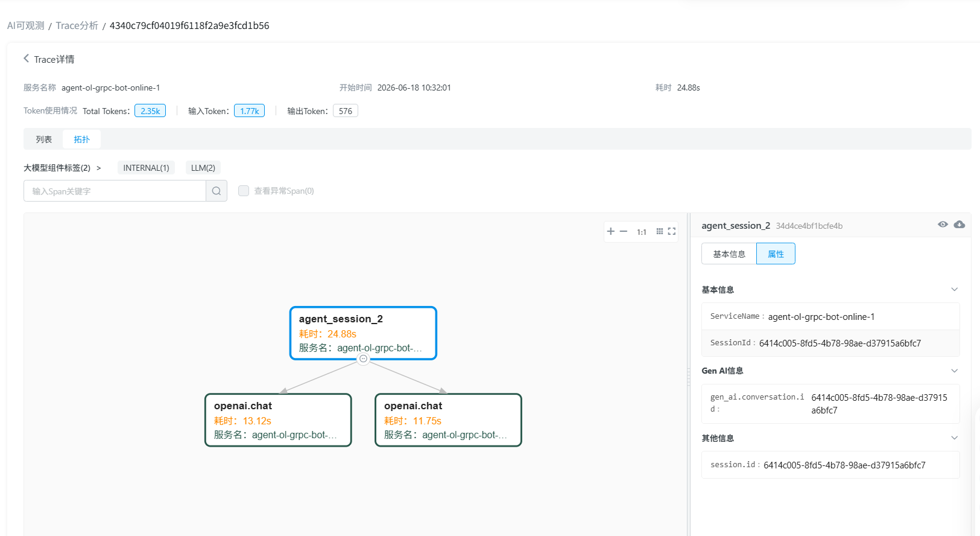Switch to the 列表 tab
980x536 pixels.
(44, 139)
